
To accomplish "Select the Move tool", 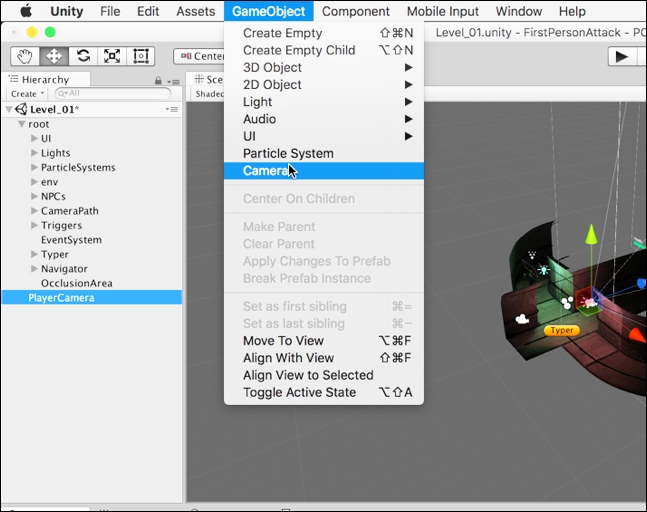I will tap(54, 56).
